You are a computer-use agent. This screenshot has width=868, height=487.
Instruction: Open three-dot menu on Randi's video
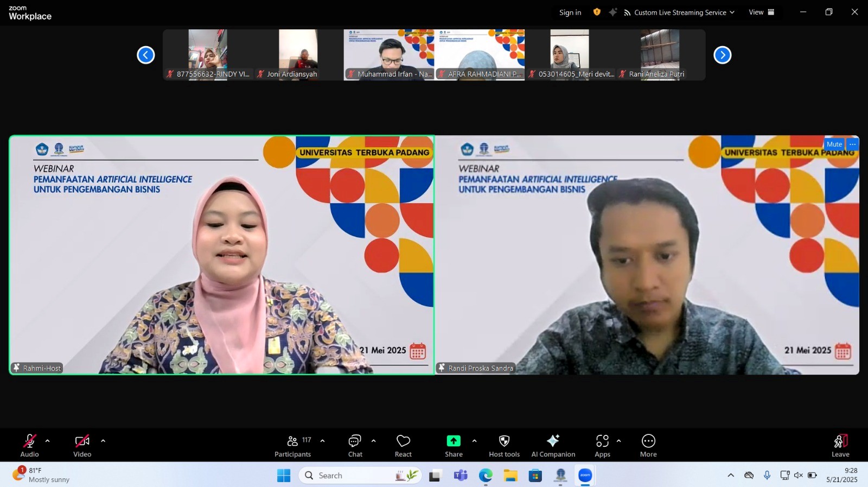tap(853, 144)
